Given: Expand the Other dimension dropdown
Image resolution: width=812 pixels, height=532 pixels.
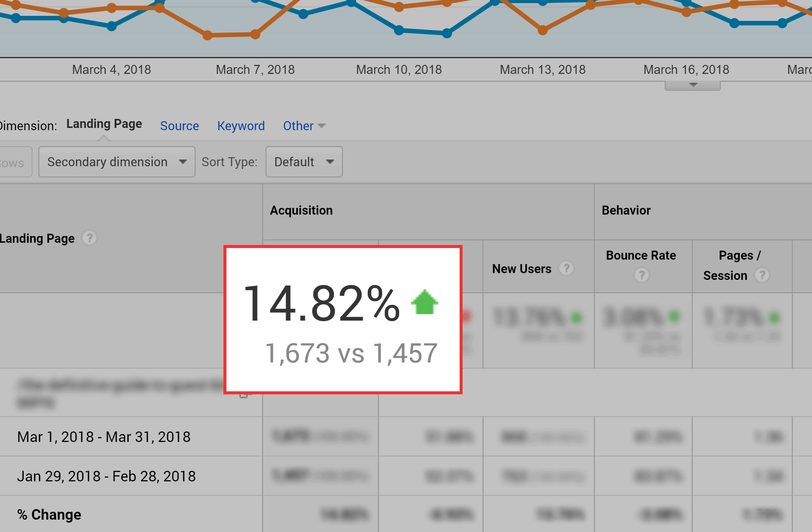Looking at the screenshot, I should pyautogui.click(x=303, y=125).
